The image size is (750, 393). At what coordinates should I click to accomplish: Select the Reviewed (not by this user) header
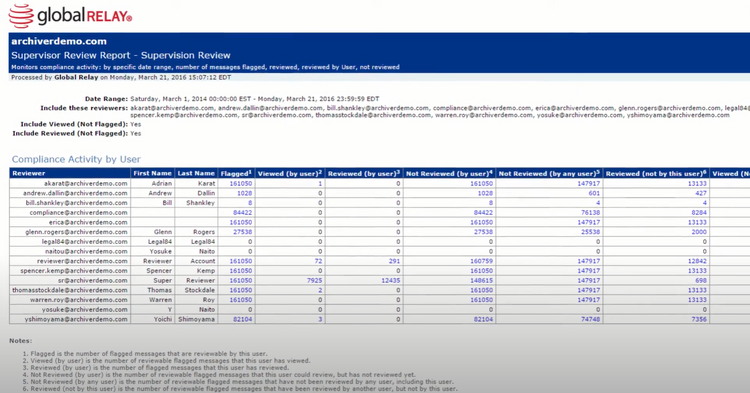(656, 173)
